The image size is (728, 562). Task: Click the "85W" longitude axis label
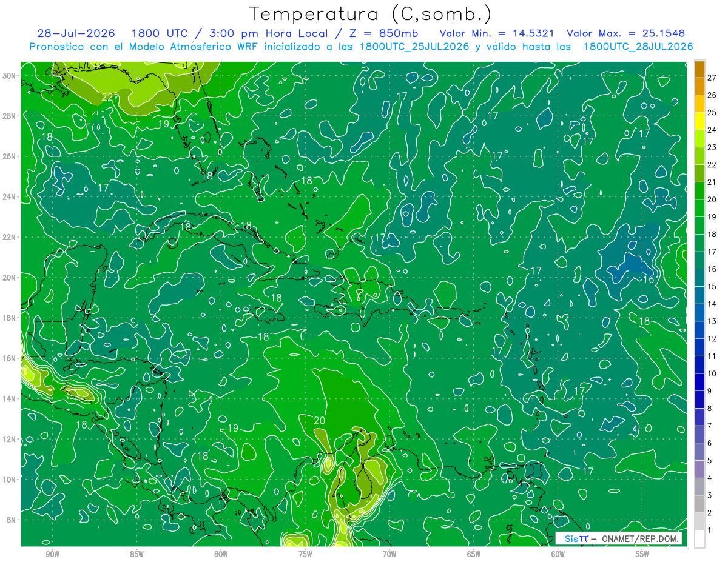click(x=136, y=555)
